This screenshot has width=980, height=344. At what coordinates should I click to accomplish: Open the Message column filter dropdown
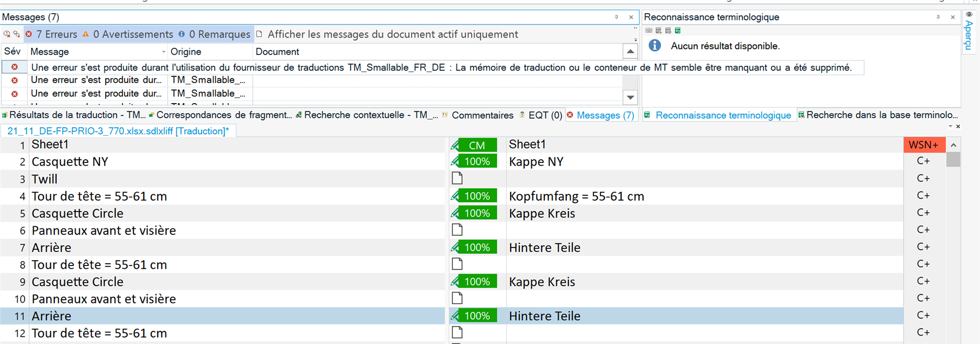pyautogui.click(x=163, y=52)
